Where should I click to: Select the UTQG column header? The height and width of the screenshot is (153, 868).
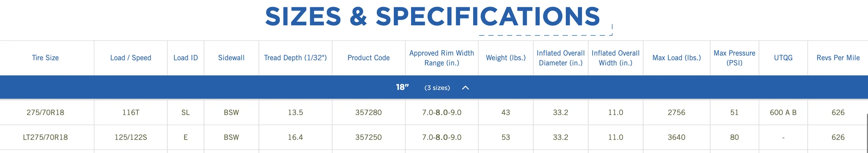[783, 58]
